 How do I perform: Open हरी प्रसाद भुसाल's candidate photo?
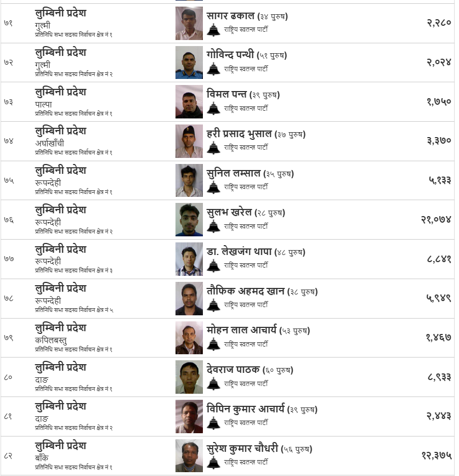189,141
